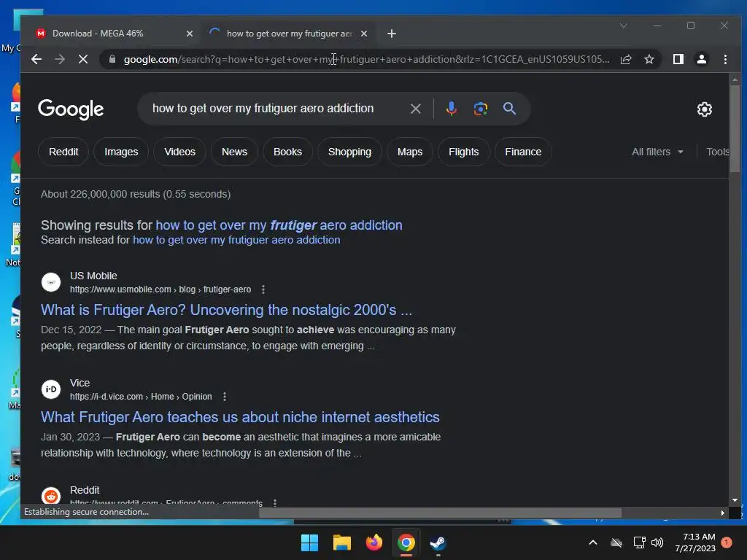Click the address bar URL
Screen dimensions: 747x560
tap(366, 59)
